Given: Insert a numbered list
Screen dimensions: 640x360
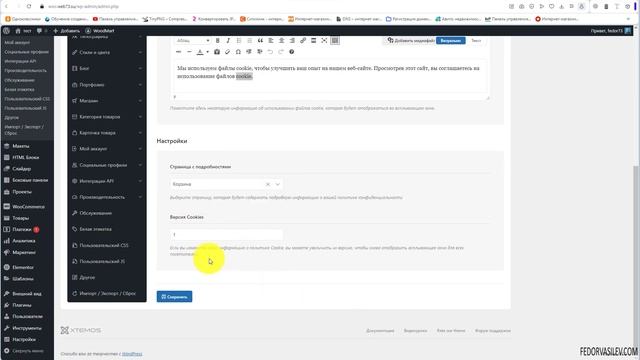Looking at the screenshot, I should point(249,40).
